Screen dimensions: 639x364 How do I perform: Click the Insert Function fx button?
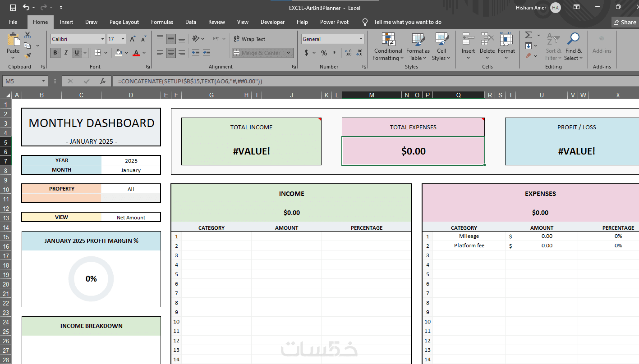click(x=103, y=81)
